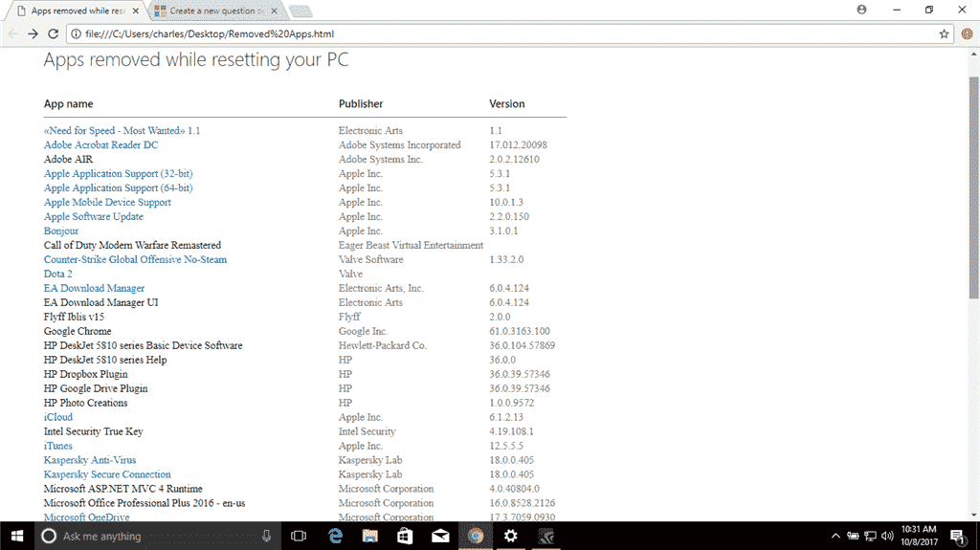Open the Action Center notifications icon
The width and height of the screenshot is (980, 550).
[957, 537]
